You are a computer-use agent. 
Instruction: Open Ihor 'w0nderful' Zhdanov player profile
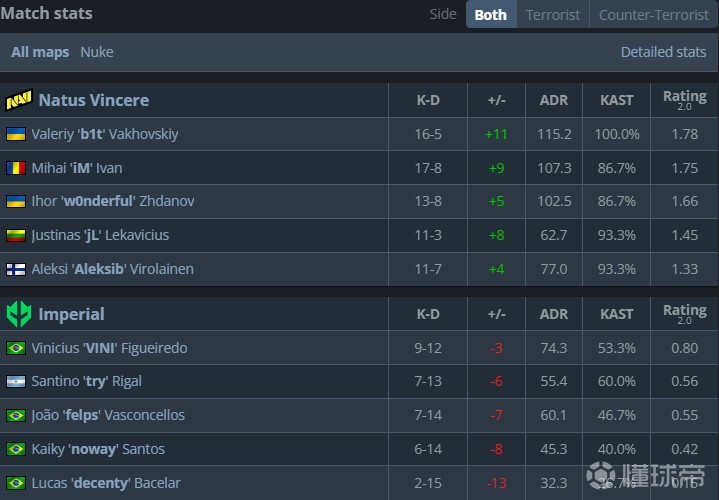click(113, 201)
